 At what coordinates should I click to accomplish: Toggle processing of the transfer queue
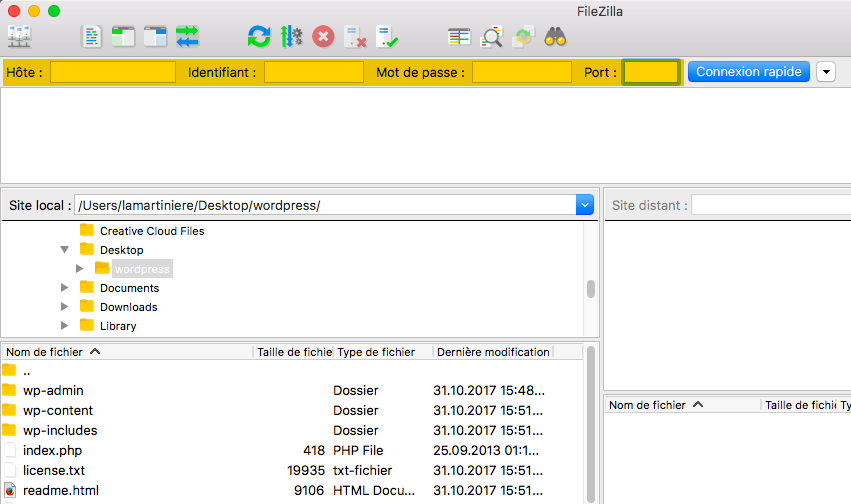click(x=291, y=37)
